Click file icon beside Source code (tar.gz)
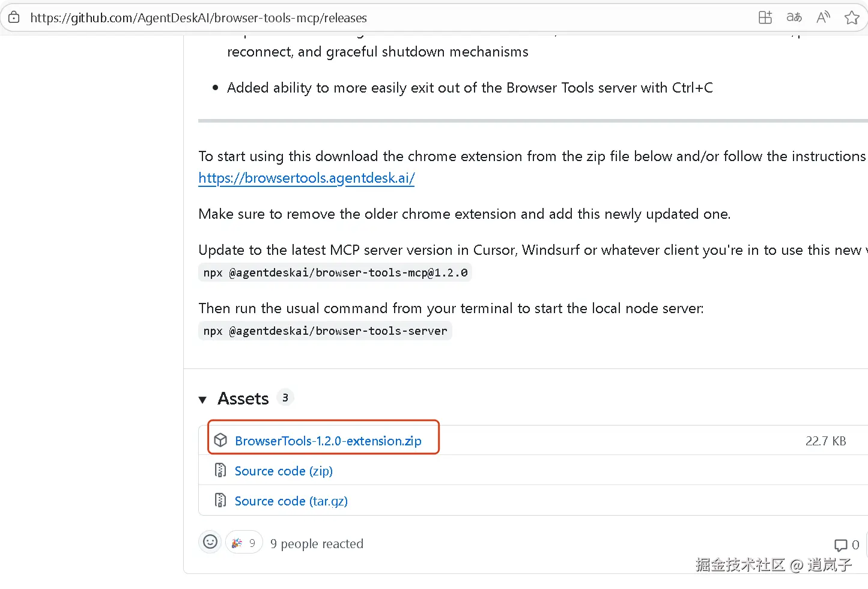This screenshot has height=589, width=868. pos(220,500)
